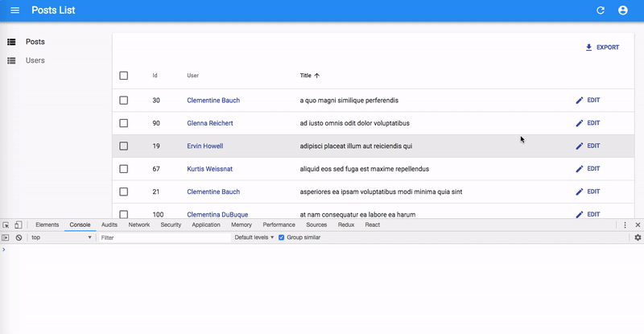Sort by the Title column header

pos(306,76)
